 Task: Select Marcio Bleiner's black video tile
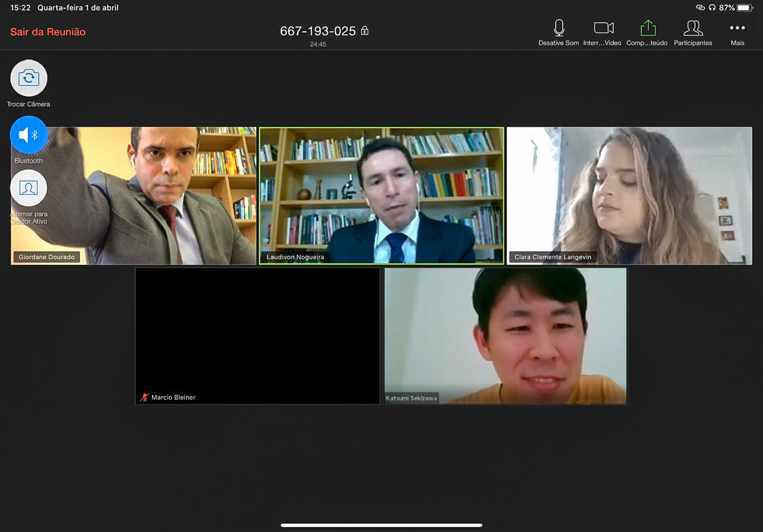[258, 336]
